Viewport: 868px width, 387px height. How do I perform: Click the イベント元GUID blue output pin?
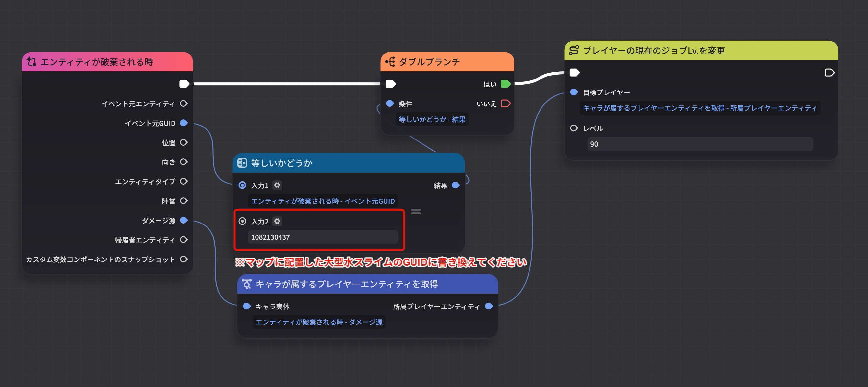184,123
